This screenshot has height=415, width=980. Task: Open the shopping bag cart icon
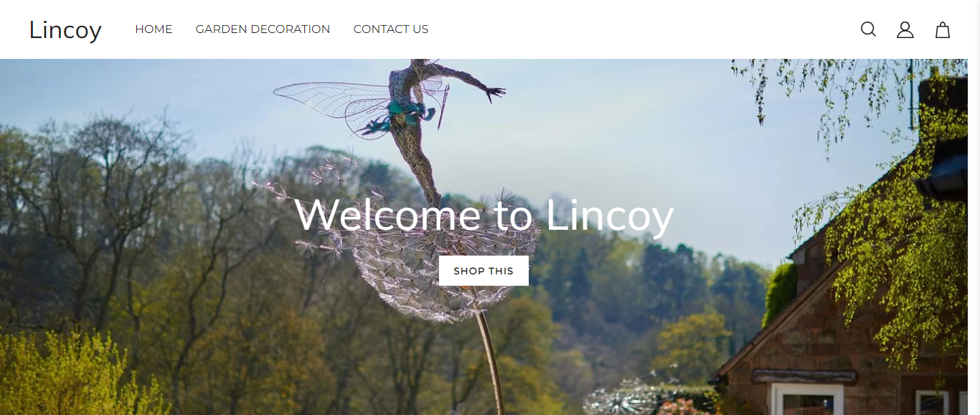(943, 29)
